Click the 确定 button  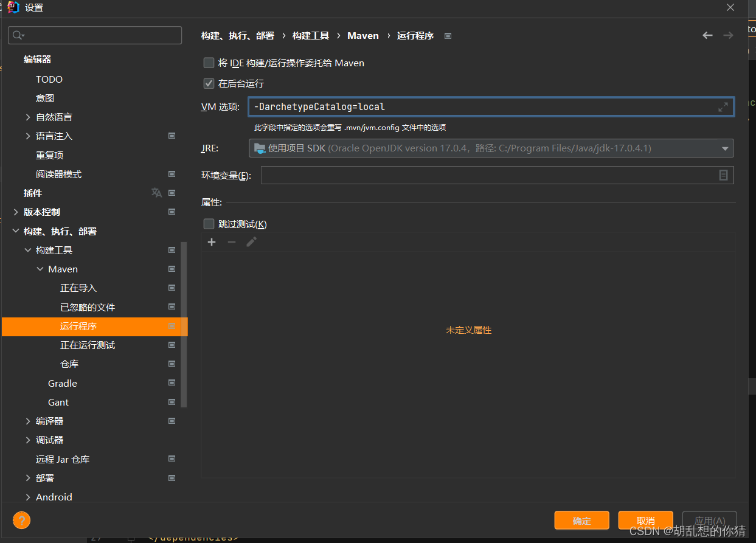click(581, 521)
